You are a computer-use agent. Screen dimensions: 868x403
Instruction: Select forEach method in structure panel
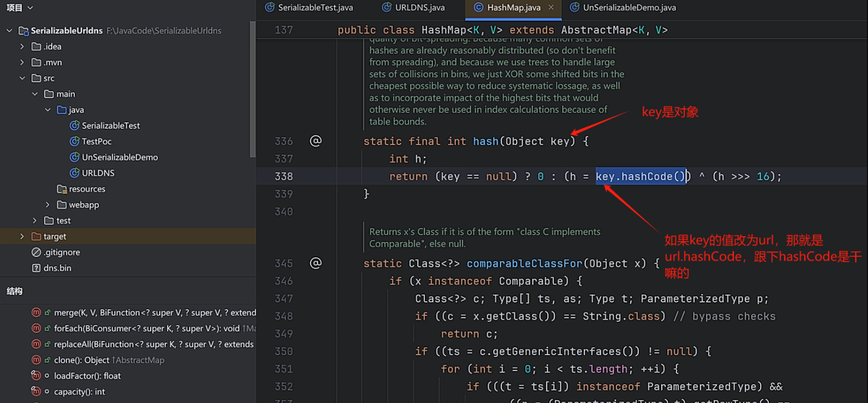155,328
